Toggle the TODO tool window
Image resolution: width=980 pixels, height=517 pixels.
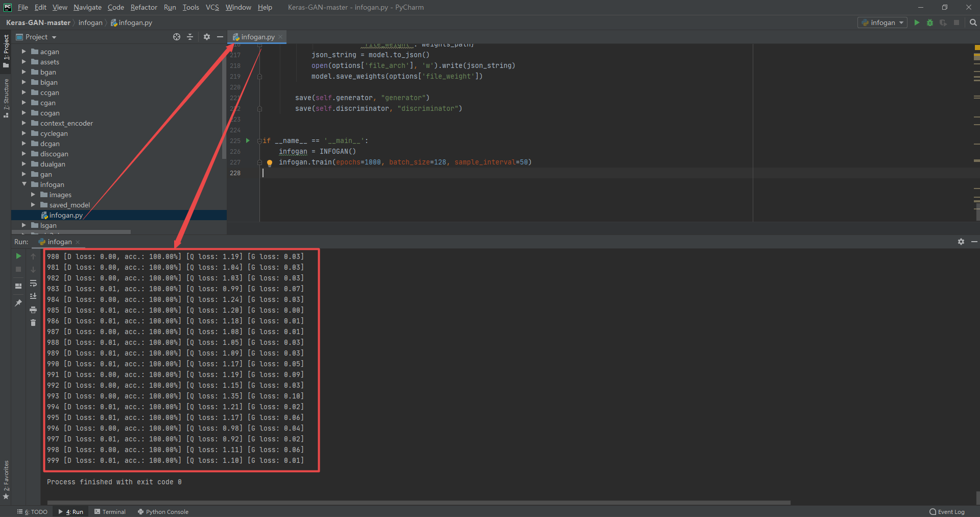[33, 512]
